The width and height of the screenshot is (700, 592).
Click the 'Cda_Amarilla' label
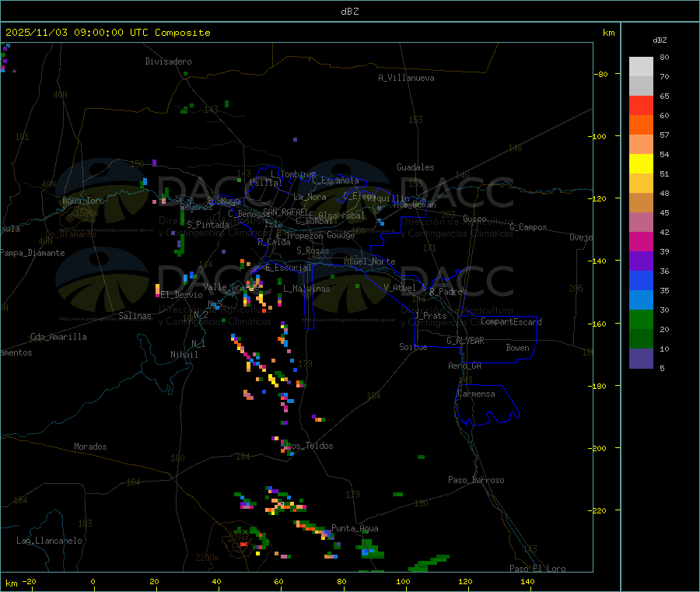pos(58,337)
